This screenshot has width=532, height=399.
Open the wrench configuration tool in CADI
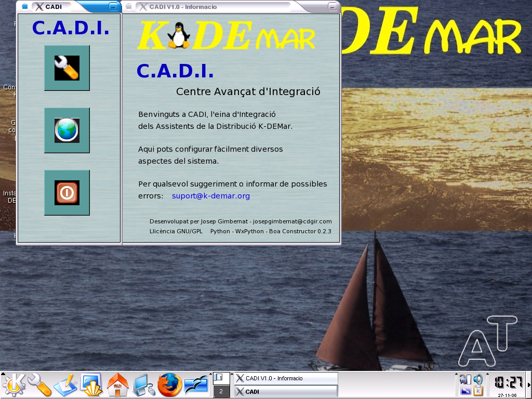(x=67, y=68)
